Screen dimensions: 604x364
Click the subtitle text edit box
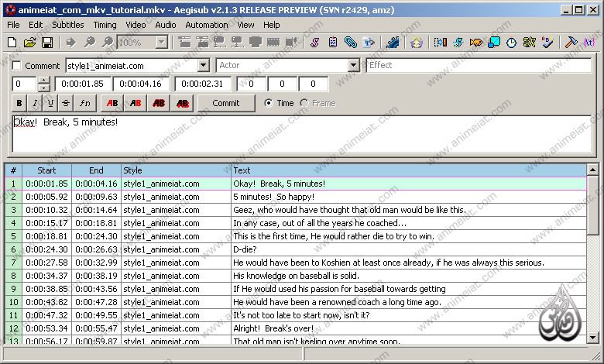tap(302, 133)
